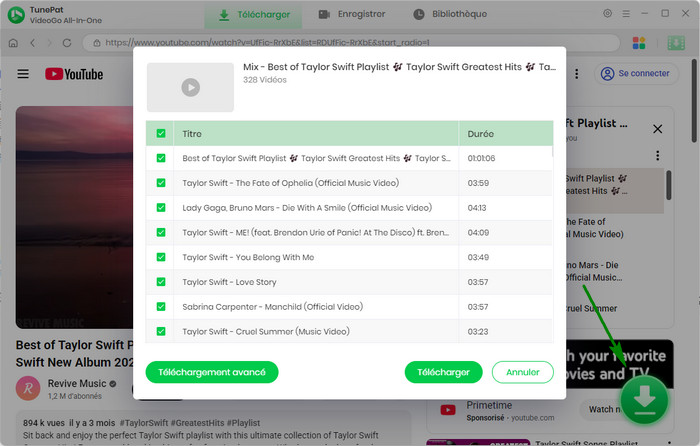Open playlist three-dot options menu
Screen dimensions: 700x446
point(657,156)
